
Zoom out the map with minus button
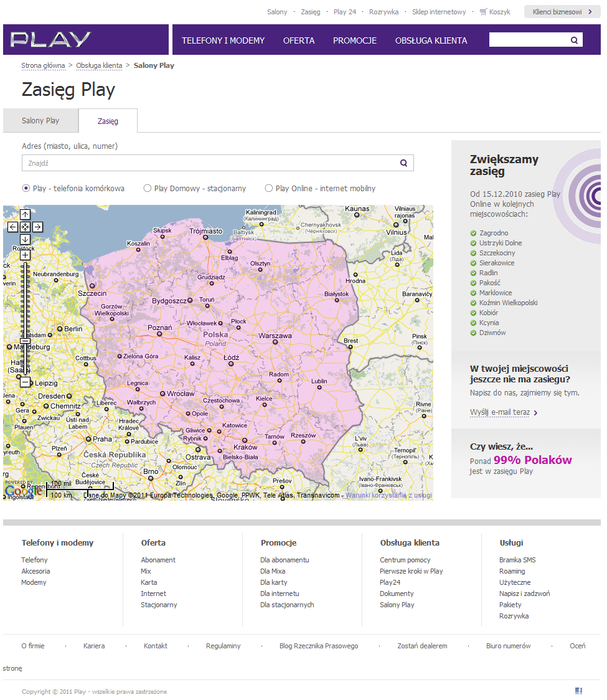26,382
